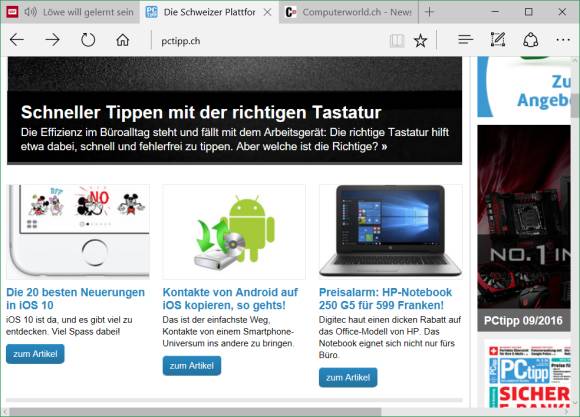This screenshot has width=580, height=417.
Task: Open zum Artikel button under iOS 10 article
Action: (x=35, y=354)
